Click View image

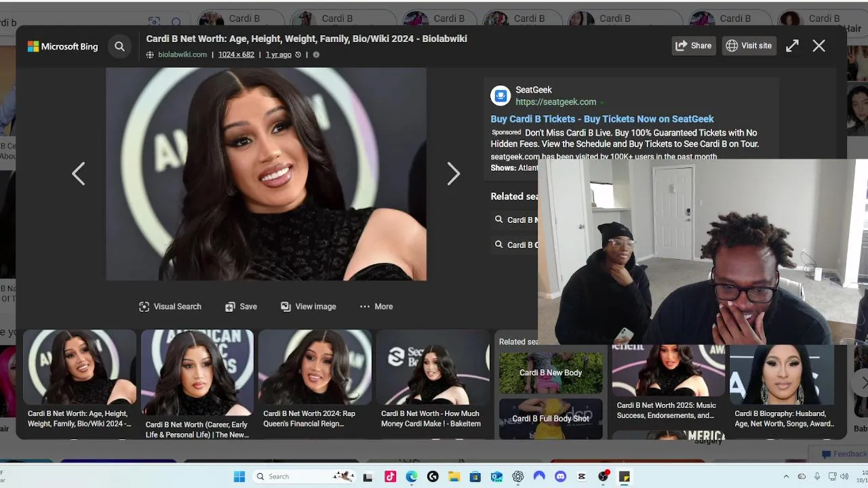click(x=309, y=306)
